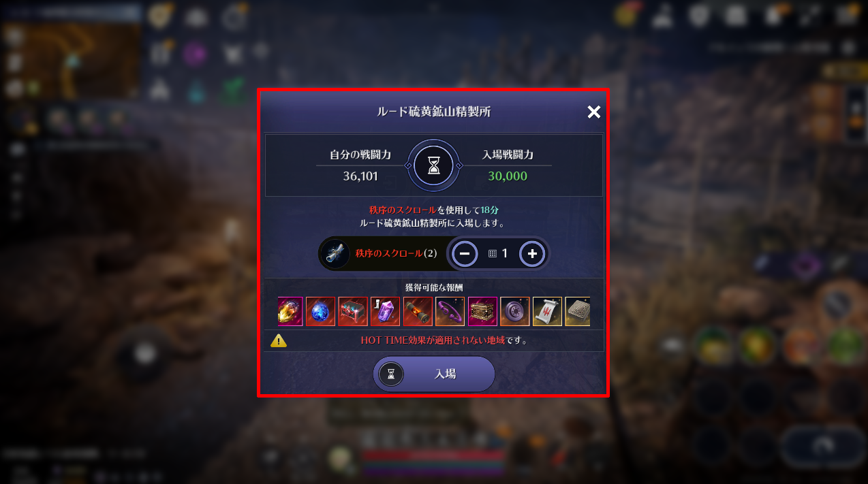Image resolution: width=868 pixels, height=484 pixels.
Task: Increase scroll count with plus button
Action: [532, 254]
